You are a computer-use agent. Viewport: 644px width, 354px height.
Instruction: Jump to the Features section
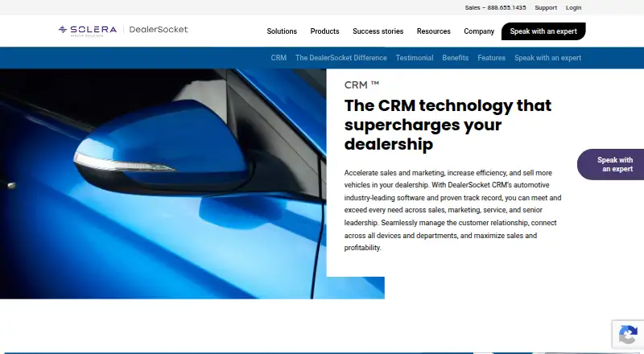pos(491,58)
